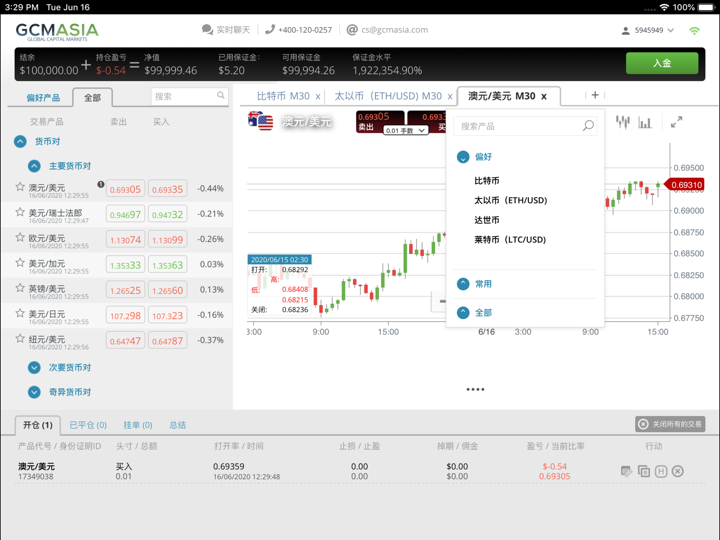
Task: Star the 英镑/美元 currency pair
Action: pyautogui.click(x=20, y=288)
